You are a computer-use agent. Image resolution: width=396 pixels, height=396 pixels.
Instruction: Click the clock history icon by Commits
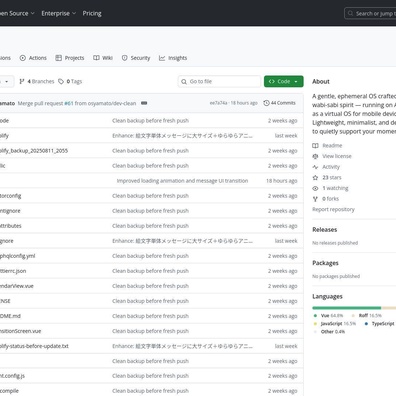(266, 103)
